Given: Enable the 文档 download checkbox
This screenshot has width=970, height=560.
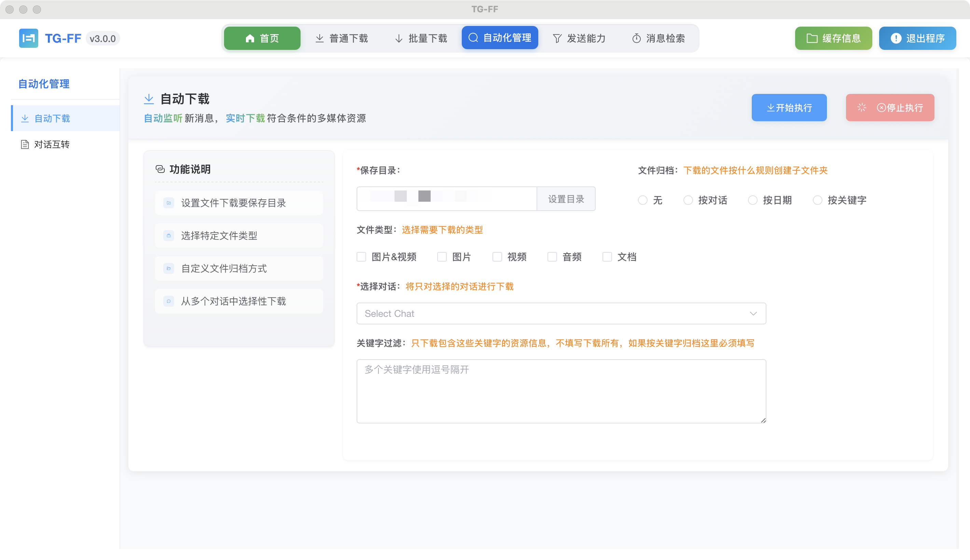Looking at the screenshot, I should point(607,256).
